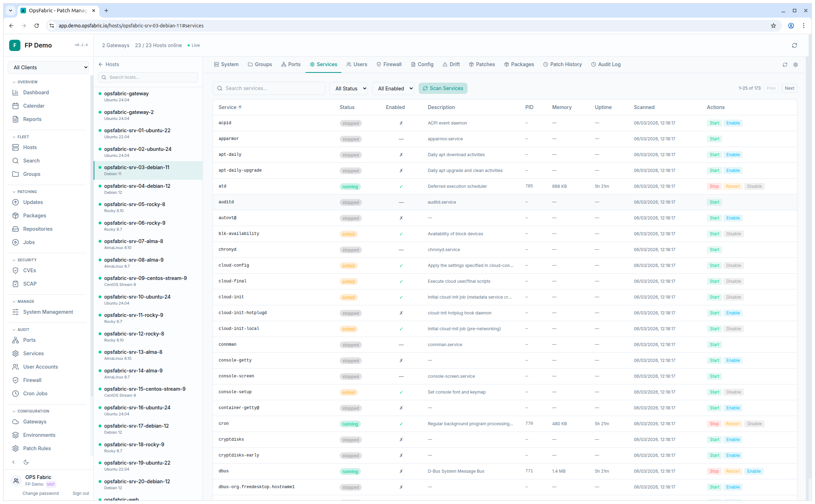Click the Scan Services button

pyautogui.click(x=443, y=88)
